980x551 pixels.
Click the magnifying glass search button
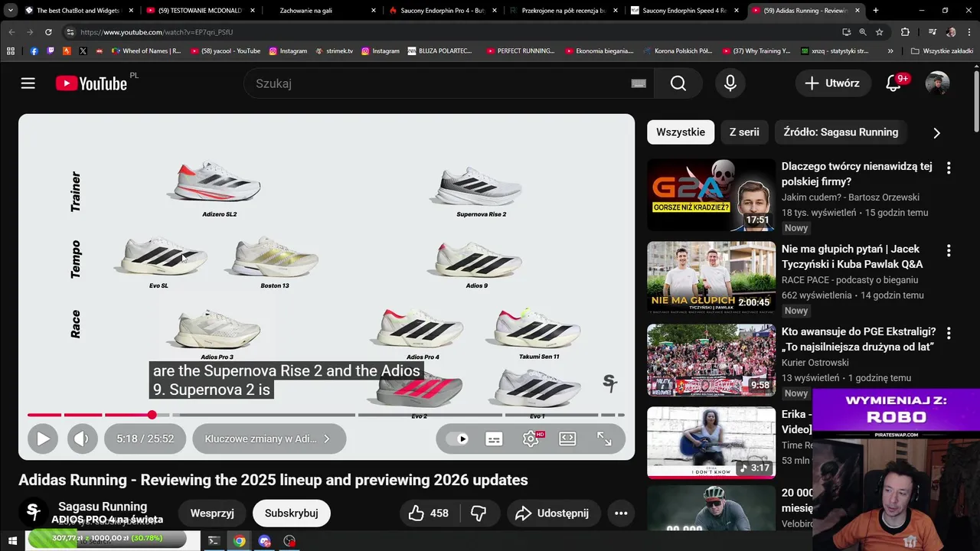[x=678, y=83]
